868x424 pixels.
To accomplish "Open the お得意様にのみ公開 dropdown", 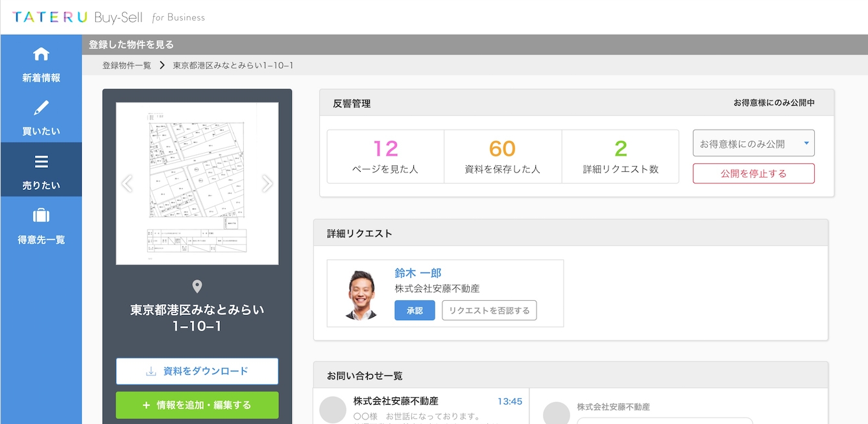I will click(753, 143).
